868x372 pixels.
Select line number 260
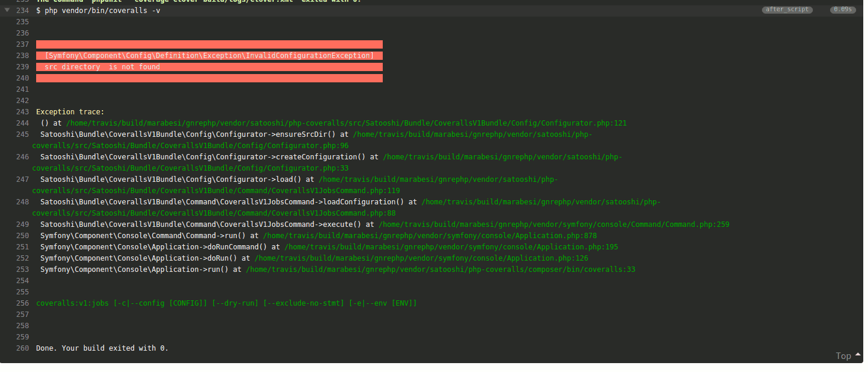[23, 348]
